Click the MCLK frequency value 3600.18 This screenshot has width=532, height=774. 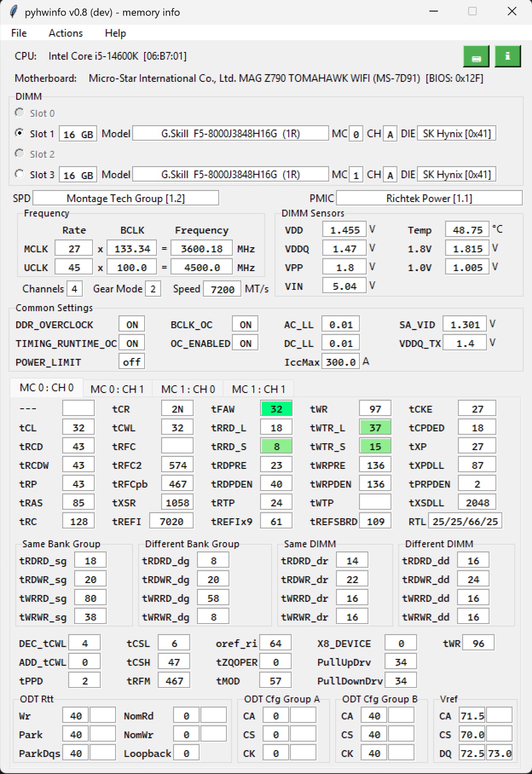tap(202, 249)
